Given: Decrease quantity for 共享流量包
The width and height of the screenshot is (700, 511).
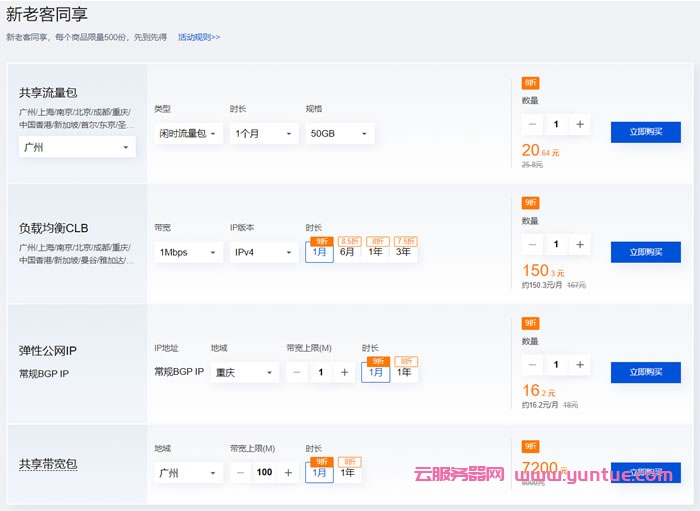Looking at the screenshot, I should click(532, 125).
